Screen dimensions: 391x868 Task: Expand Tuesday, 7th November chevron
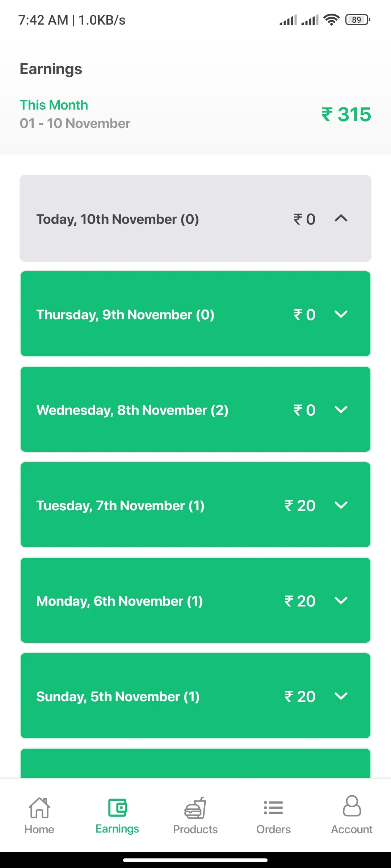tap(341, 505)
